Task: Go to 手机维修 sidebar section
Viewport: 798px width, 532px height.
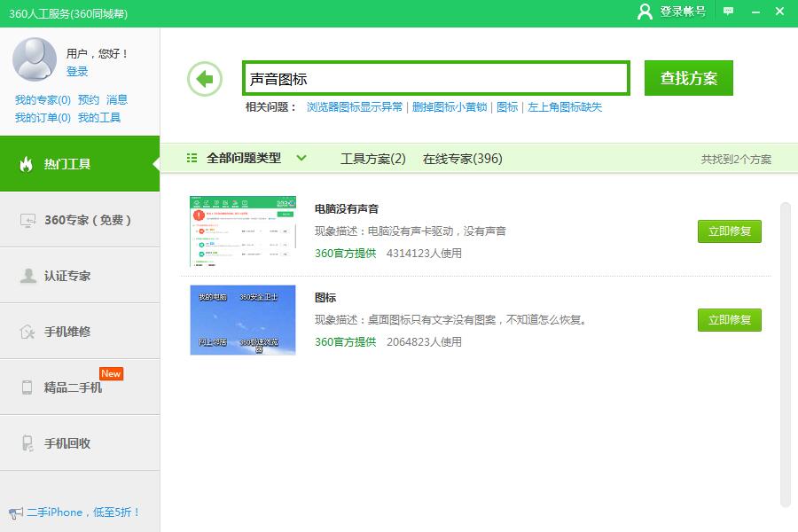Action: [x=80, y=332]
